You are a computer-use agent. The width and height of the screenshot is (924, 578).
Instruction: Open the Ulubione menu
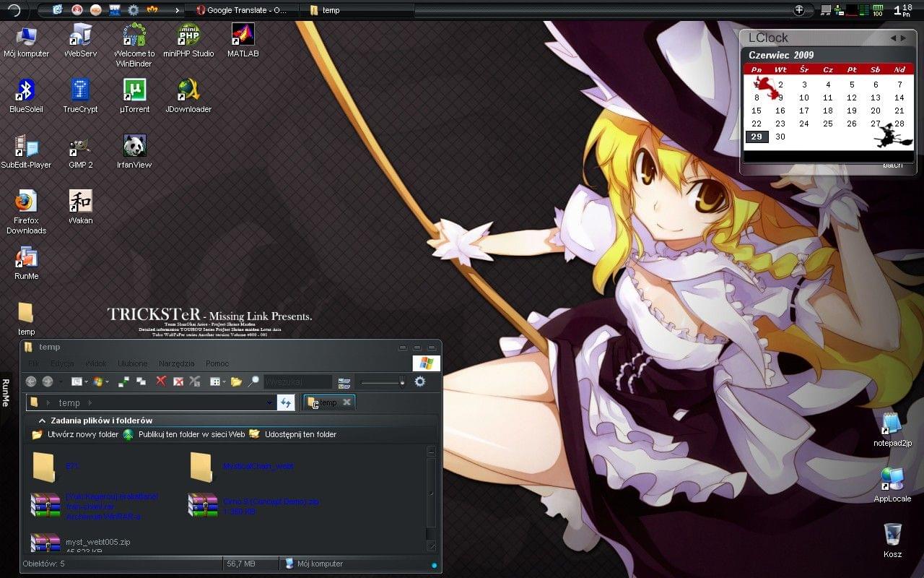132,363
